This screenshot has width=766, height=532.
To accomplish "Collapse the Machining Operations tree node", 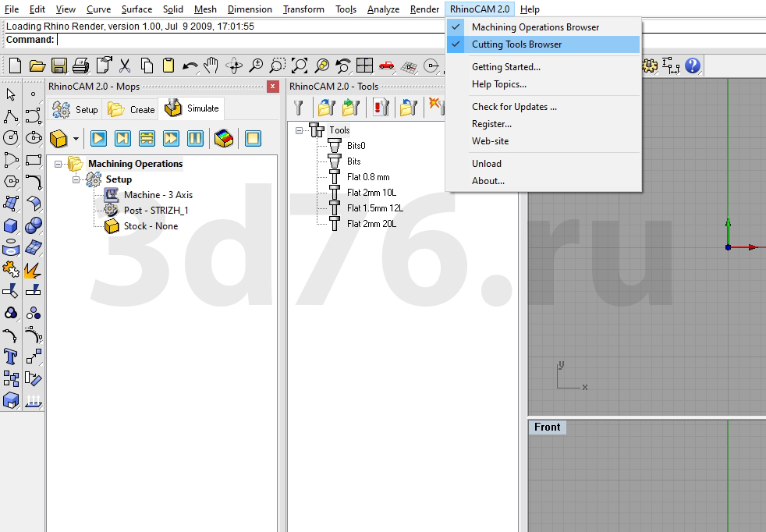I will [x=59, y=164].
